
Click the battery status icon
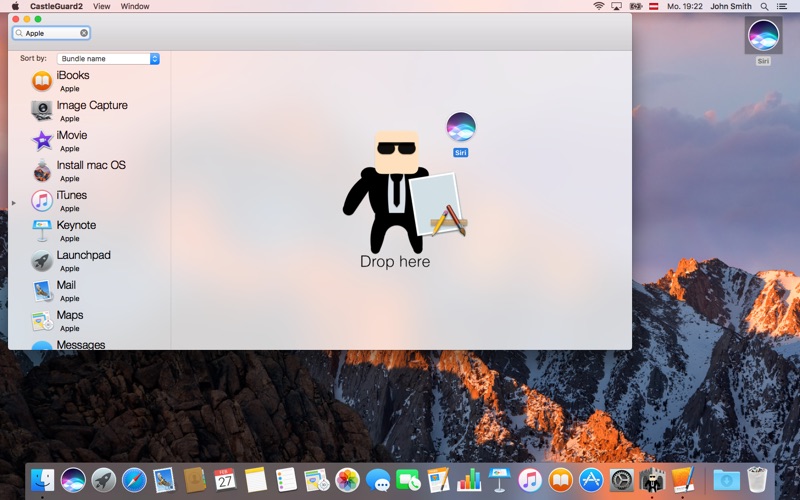(x=635, y=6)
